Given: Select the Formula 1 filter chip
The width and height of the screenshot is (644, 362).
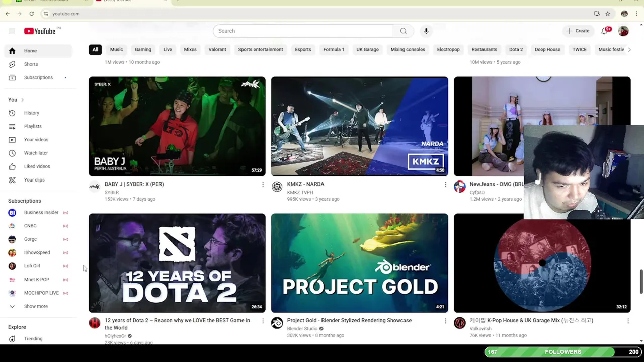Looking at the screenshot, I should tap(334, 49).
